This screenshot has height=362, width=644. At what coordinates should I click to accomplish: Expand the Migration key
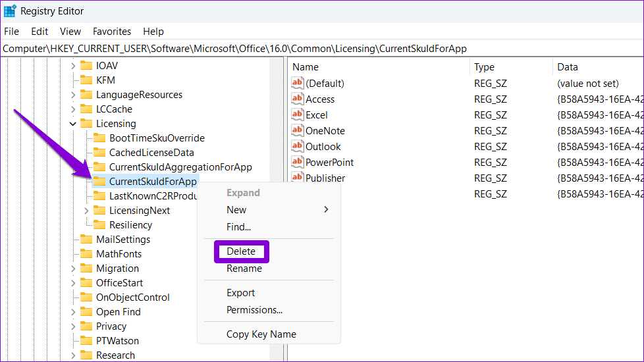pyautogui.click(x=73, y=269)
